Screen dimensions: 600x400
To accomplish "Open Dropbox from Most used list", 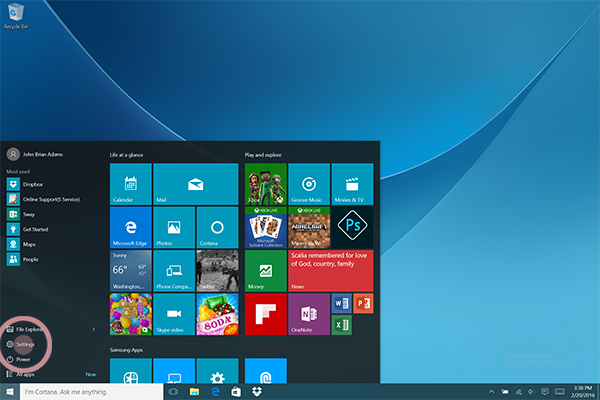I will click(52, 184).
